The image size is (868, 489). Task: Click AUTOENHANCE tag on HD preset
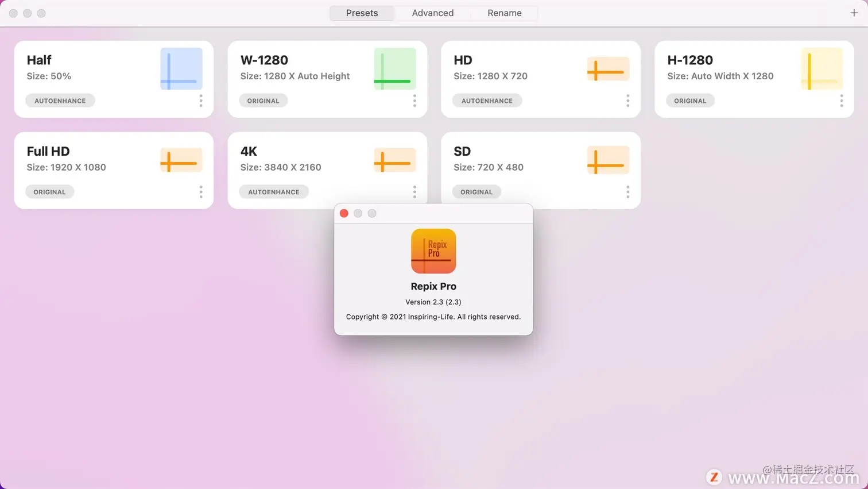pyautogui.click(x=487, y=101)
